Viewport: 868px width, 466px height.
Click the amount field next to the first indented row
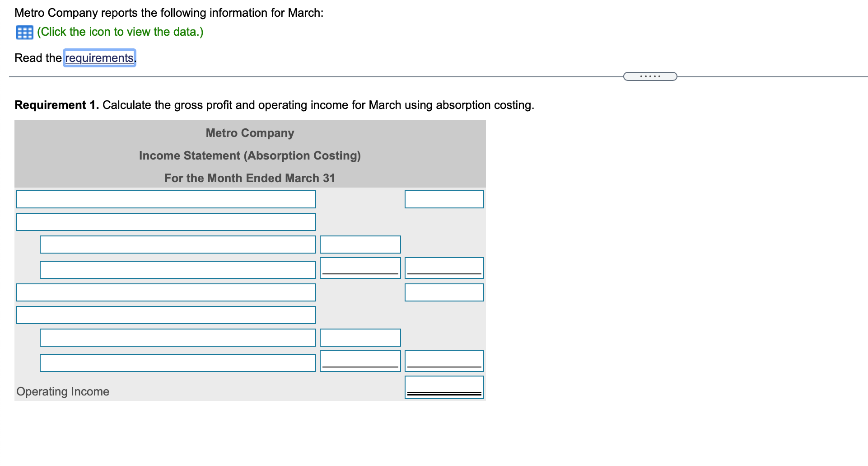[x=360, y=245]
